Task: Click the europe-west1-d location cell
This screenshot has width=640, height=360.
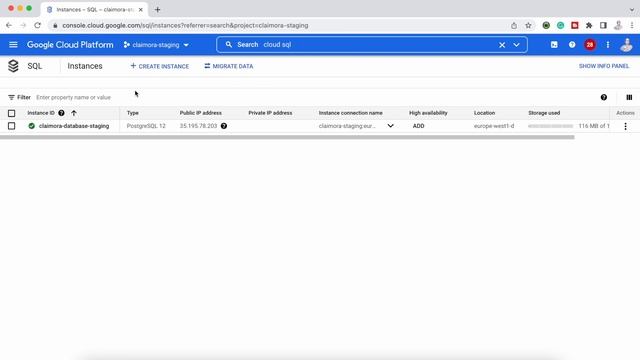Action: coord(494,126)
